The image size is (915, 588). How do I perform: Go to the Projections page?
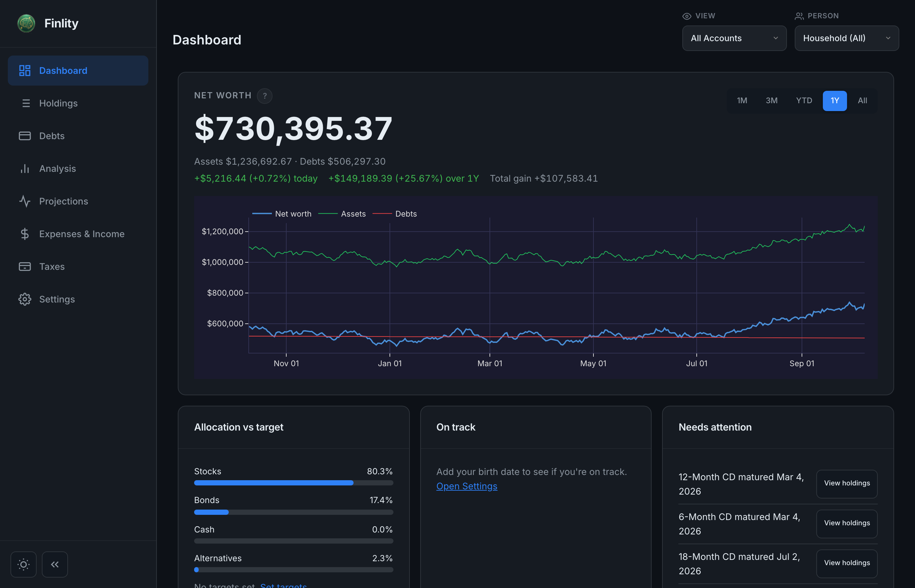click(78, 201)
